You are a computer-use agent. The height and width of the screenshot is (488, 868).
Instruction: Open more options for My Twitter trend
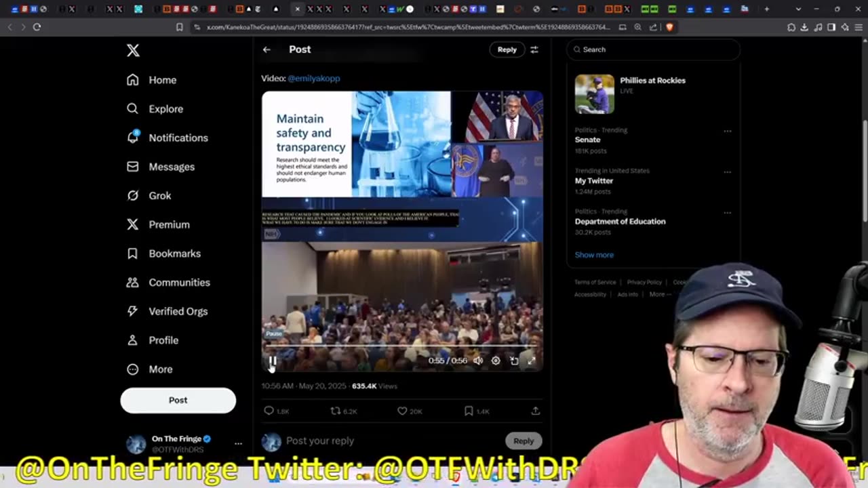tap(727, 171)
